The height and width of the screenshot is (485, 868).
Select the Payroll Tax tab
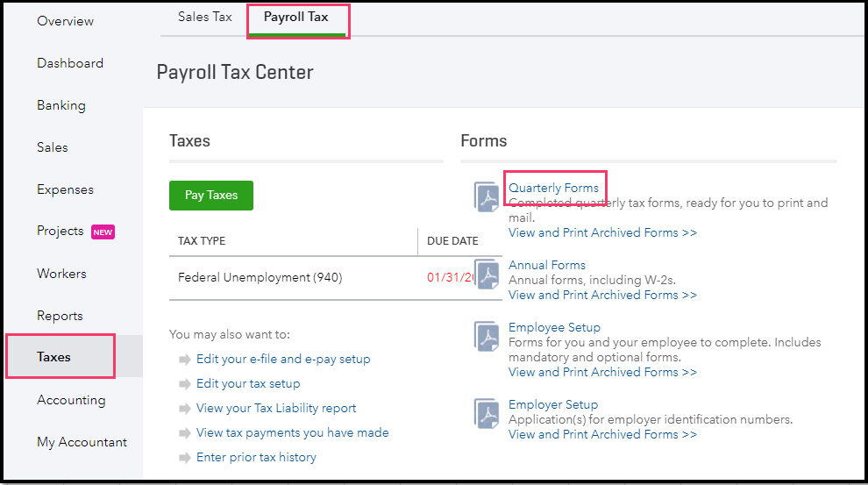coord(296,18)
